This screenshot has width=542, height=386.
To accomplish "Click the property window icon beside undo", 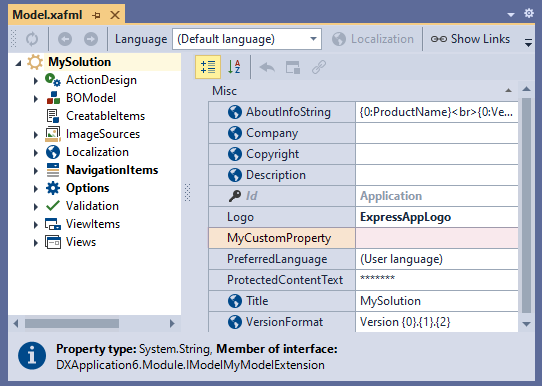I will (x=293, y=67).
